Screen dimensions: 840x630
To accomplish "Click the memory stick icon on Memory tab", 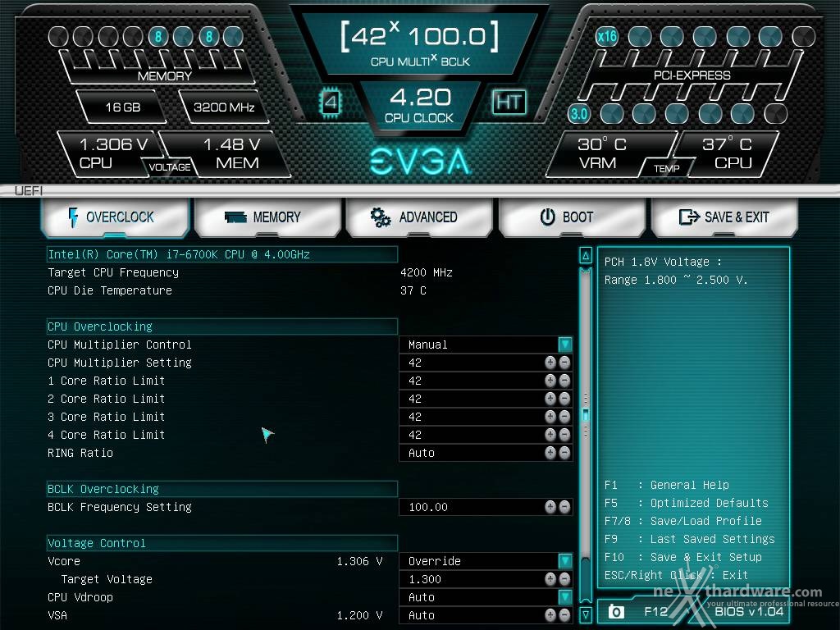I will tap(235, 217).
